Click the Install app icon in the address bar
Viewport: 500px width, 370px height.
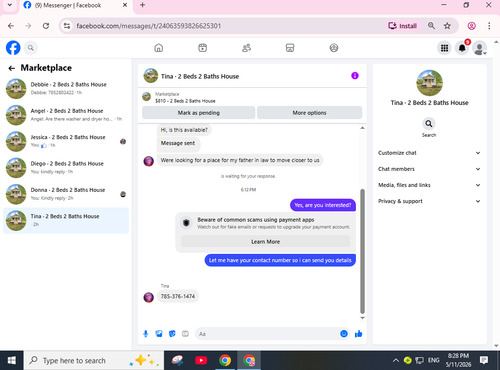pos(403,26)
